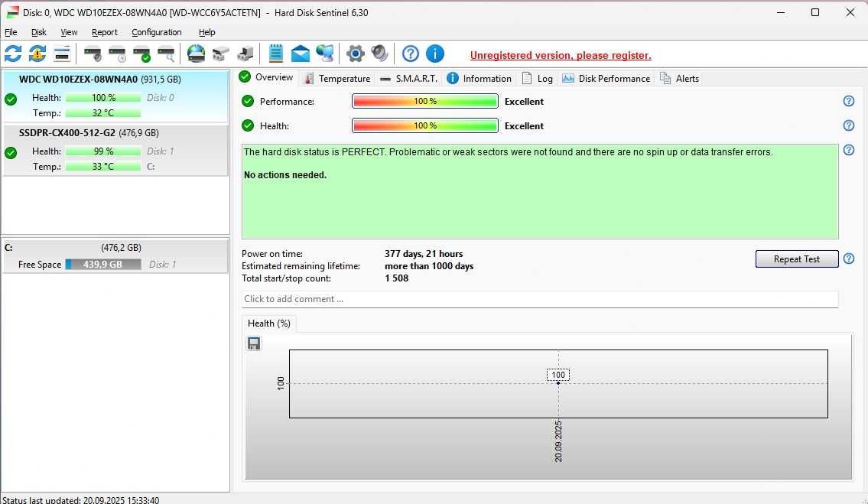
Task: Switch to the S.M.A.R.T. tab
Action: (408, 79)
